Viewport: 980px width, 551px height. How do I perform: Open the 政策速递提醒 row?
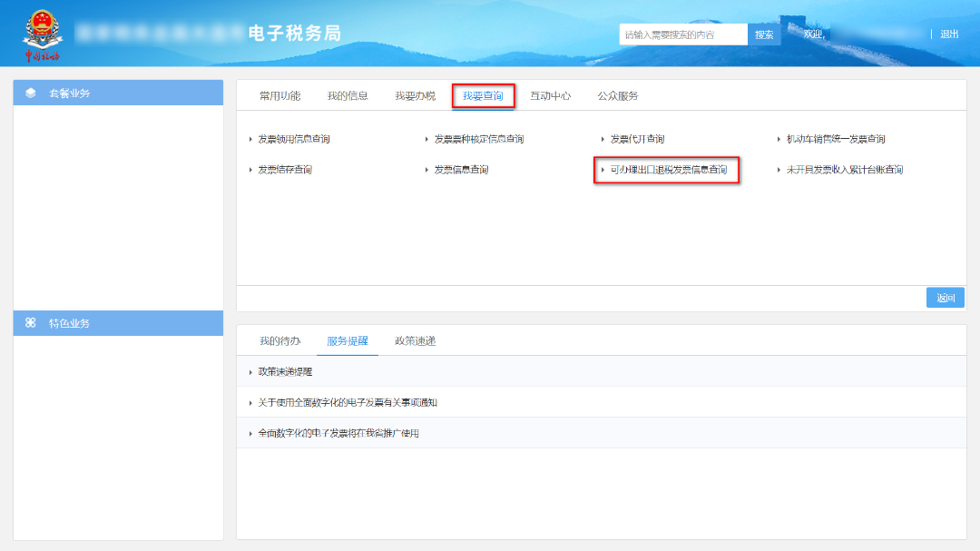602,371
